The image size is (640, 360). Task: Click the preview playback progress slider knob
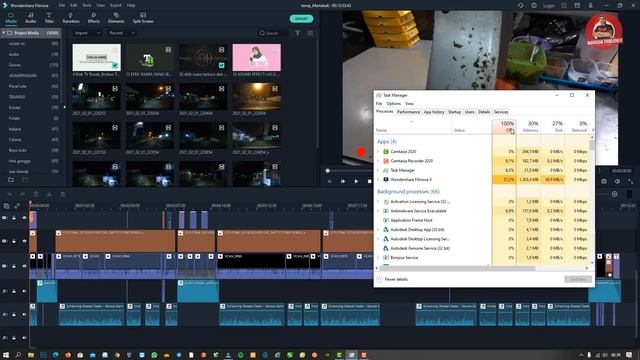(x=327, y=171)
